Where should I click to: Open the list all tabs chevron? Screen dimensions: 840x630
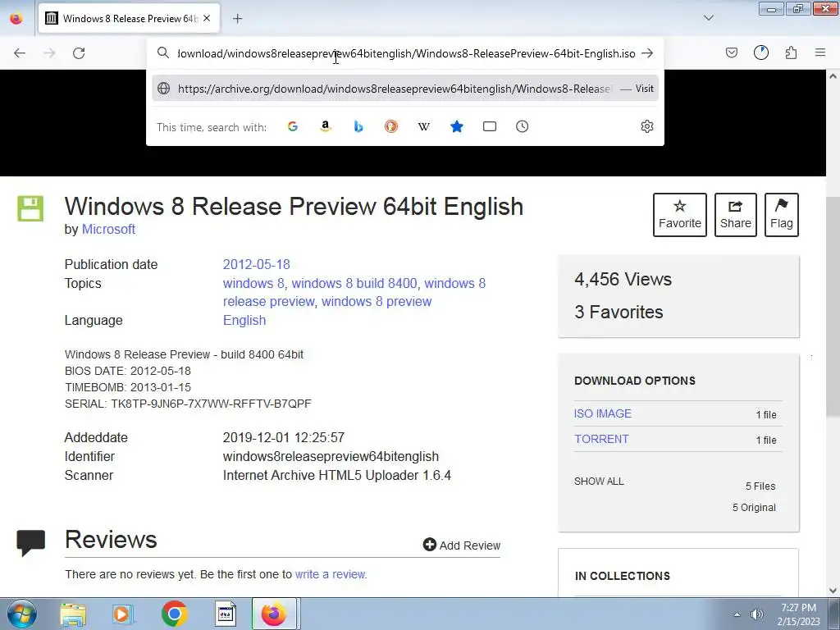(x=708, y=18)
